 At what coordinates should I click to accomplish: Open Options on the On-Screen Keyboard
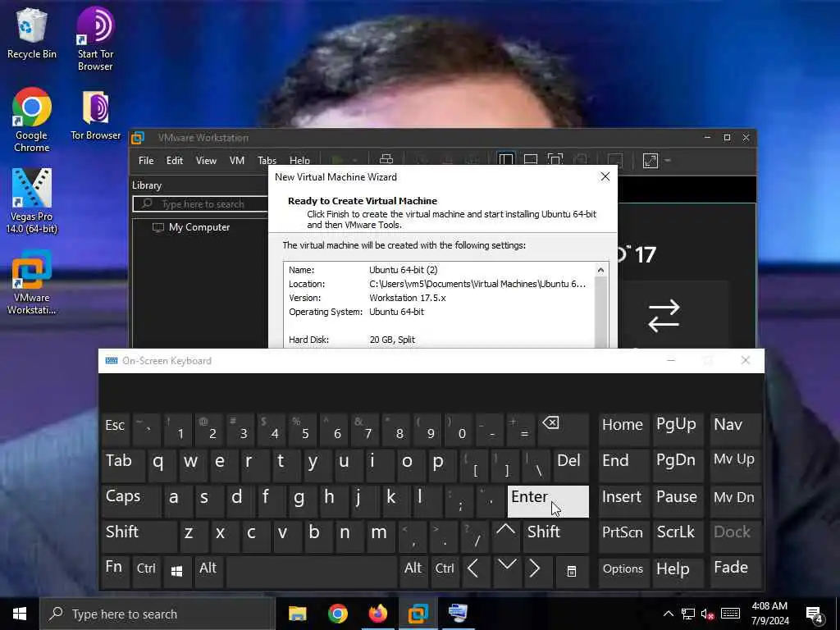pyautogui.click(x=623, y=572)
